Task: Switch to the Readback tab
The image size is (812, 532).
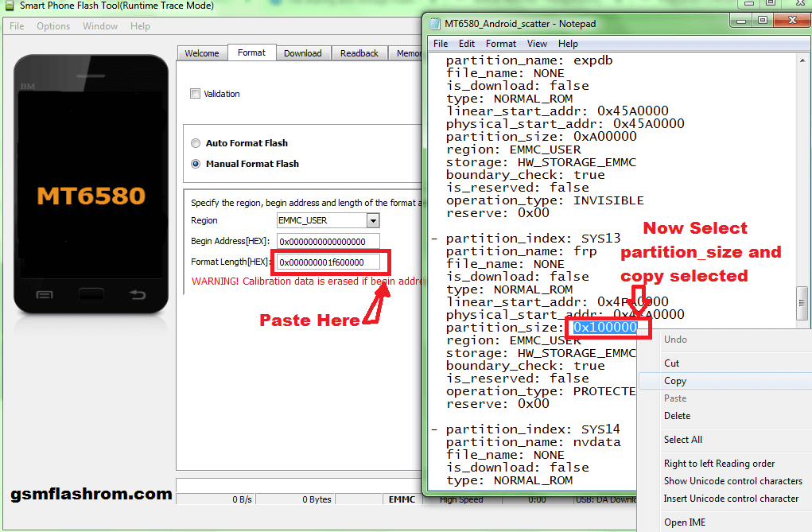Action: tap(359, 53)
